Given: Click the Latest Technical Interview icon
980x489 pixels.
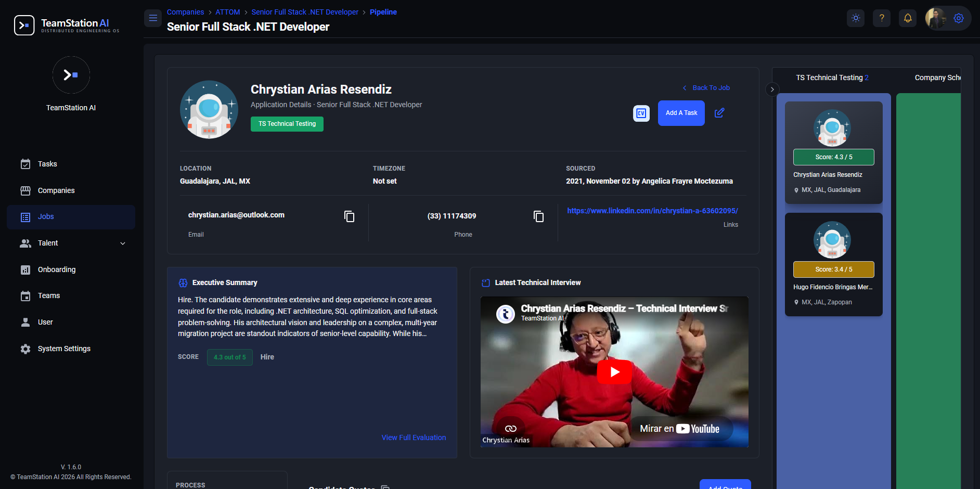Looking at the screenshot, I should point(486,283).
